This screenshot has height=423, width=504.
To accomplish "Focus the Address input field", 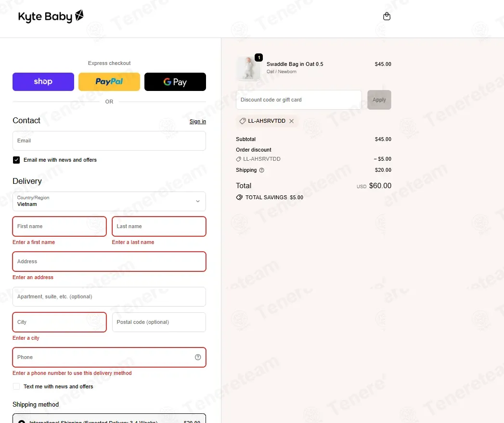I will point(109,262).
